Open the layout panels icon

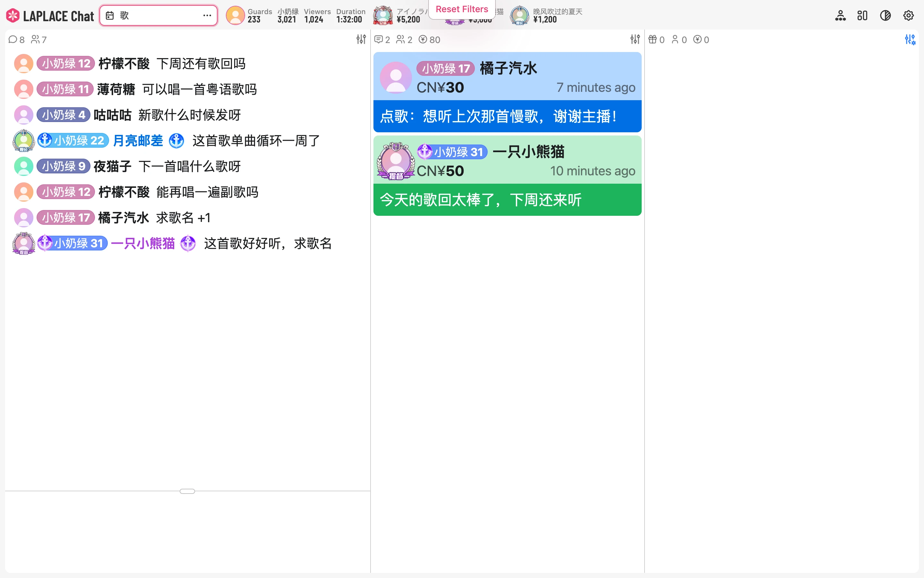pyautogui.click(x=862, y=16)
